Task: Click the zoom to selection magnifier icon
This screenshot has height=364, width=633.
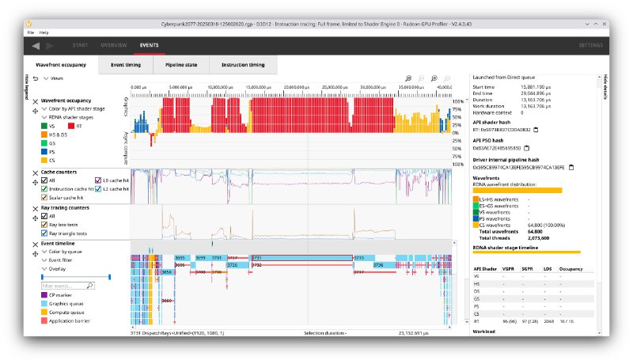Action: [x=408, y=78]
